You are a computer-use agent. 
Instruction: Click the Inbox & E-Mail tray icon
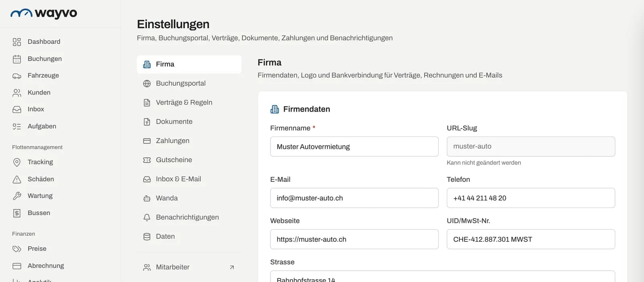pyautogui.click(x=147, y=179)
